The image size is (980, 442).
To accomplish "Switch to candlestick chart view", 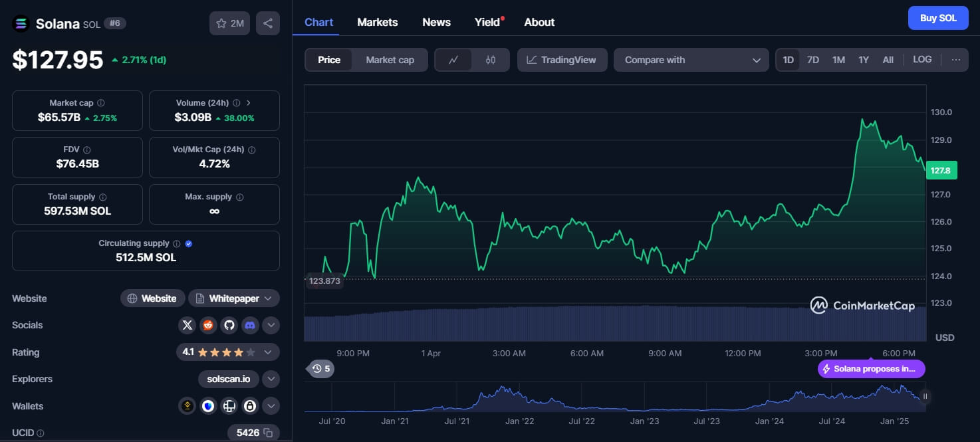I will (x=491, y=60).
